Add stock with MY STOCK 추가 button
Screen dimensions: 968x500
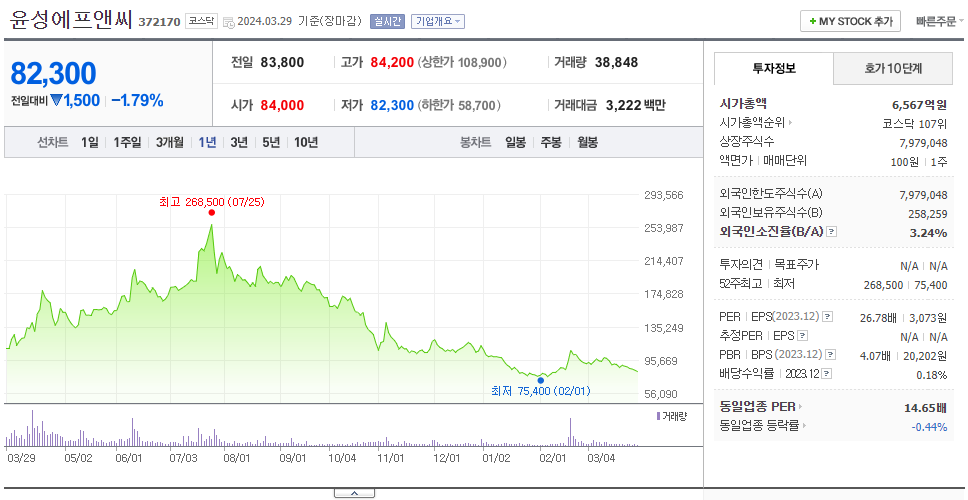tap(851, 21)
